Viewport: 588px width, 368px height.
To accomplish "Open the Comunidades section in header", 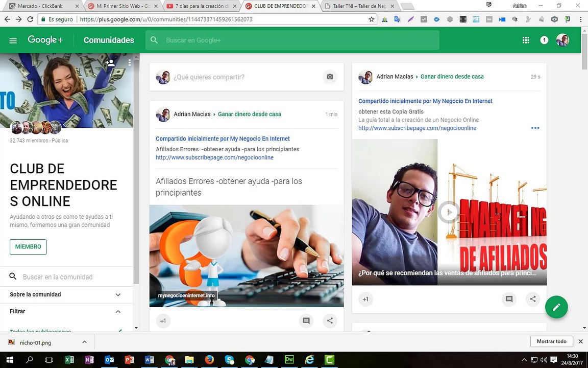I will point(109,40).
